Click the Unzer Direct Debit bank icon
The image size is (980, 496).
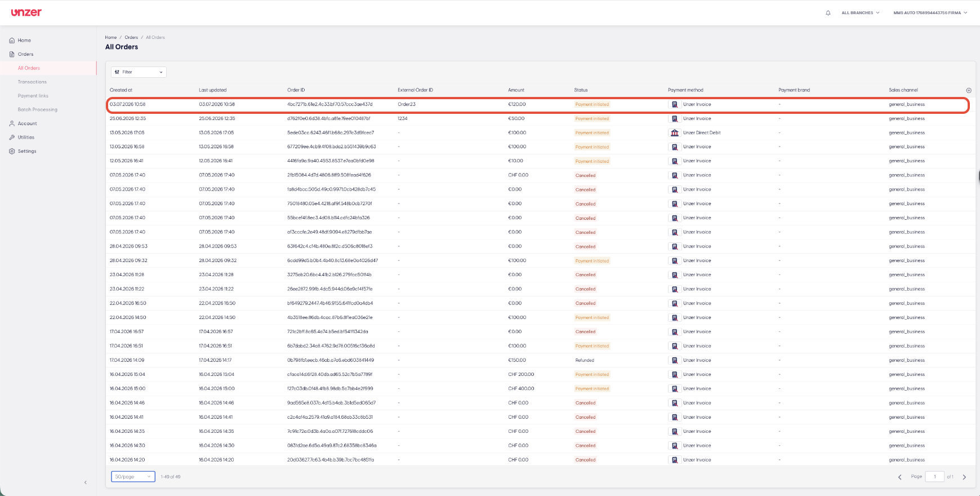click(675, 133)
